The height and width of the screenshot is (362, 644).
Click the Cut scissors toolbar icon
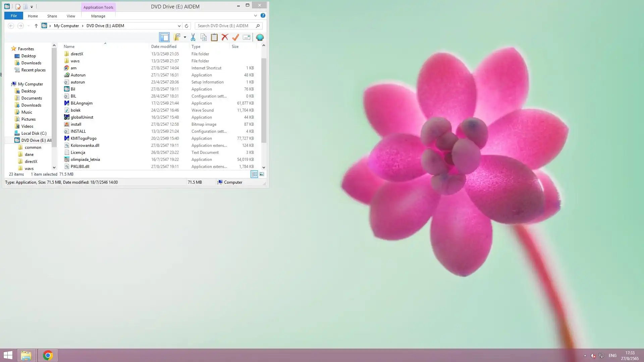tap(193, 37)
